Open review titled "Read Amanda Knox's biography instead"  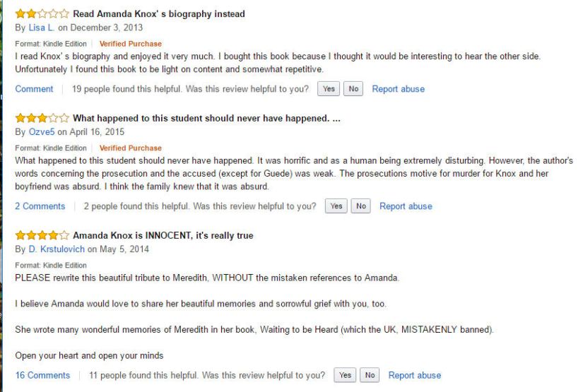(x=159, y=13)
